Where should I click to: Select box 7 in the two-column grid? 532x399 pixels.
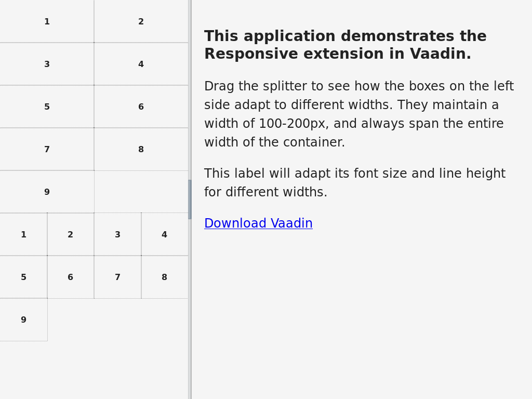(x=47, y=149)
